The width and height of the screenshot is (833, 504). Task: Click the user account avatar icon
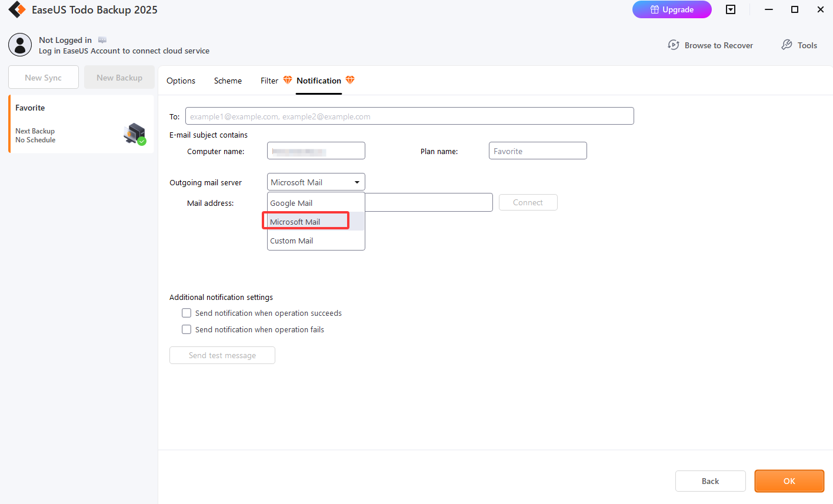point(20,45)
